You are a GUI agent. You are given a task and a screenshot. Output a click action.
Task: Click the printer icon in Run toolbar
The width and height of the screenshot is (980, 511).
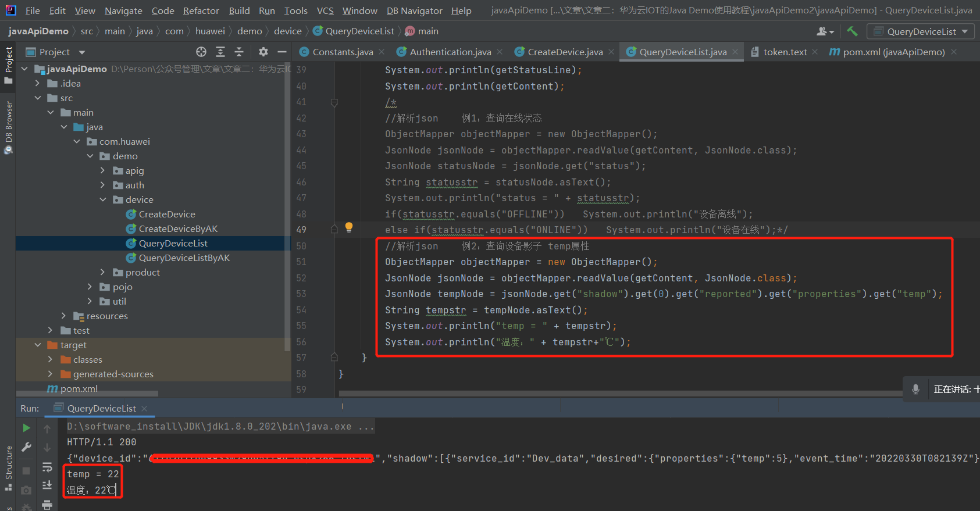47,504
